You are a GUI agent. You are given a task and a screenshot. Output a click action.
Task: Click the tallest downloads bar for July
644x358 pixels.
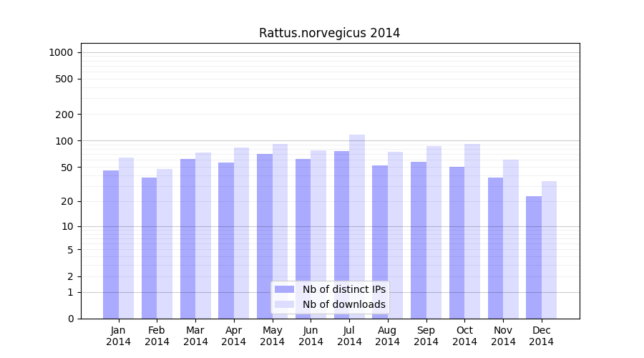click(x=357, y=215)
